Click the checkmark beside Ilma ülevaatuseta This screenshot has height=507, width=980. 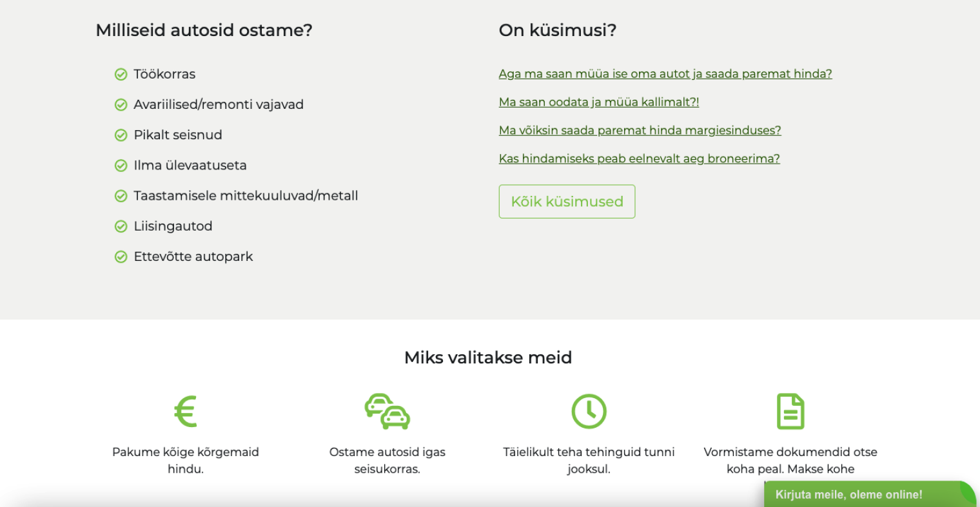[121, 166]
